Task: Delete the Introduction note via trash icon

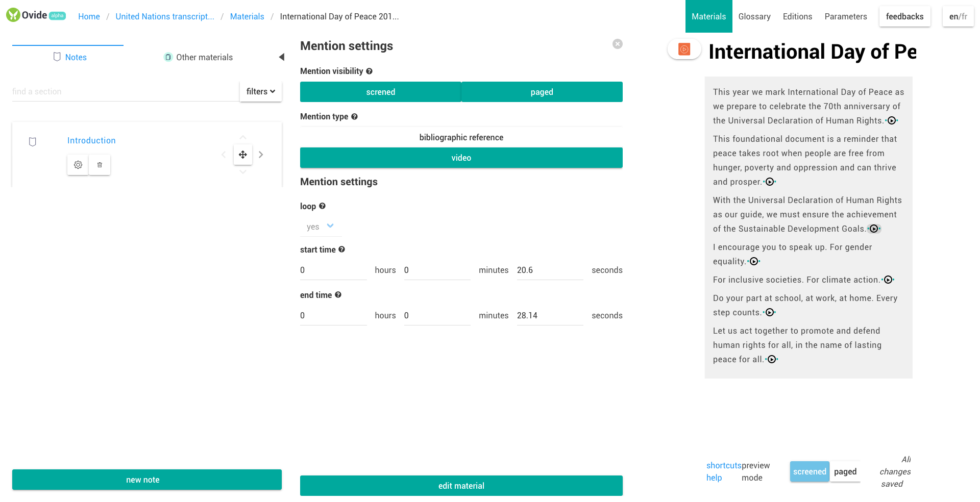Action: coord(100,165)
